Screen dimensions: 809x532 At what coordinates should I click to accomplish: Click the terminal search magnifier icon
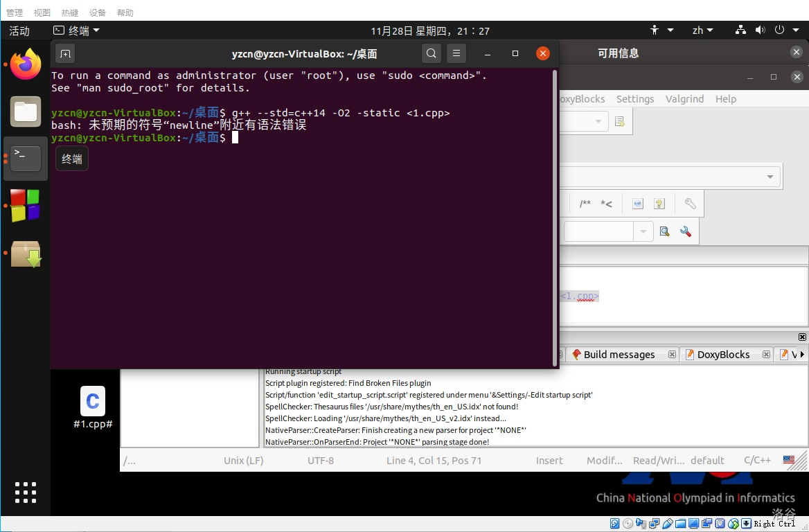431,53
